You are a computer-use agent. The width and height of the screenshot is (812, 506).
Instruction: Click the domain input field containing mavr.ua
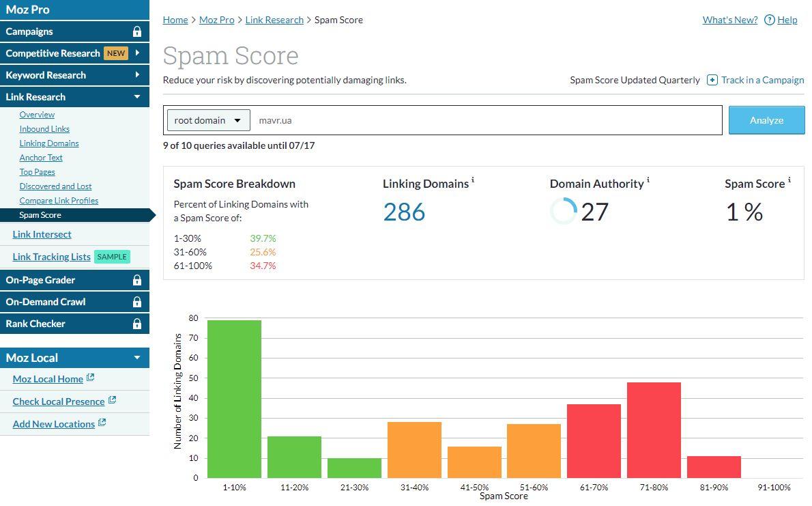tap(487, 120)
